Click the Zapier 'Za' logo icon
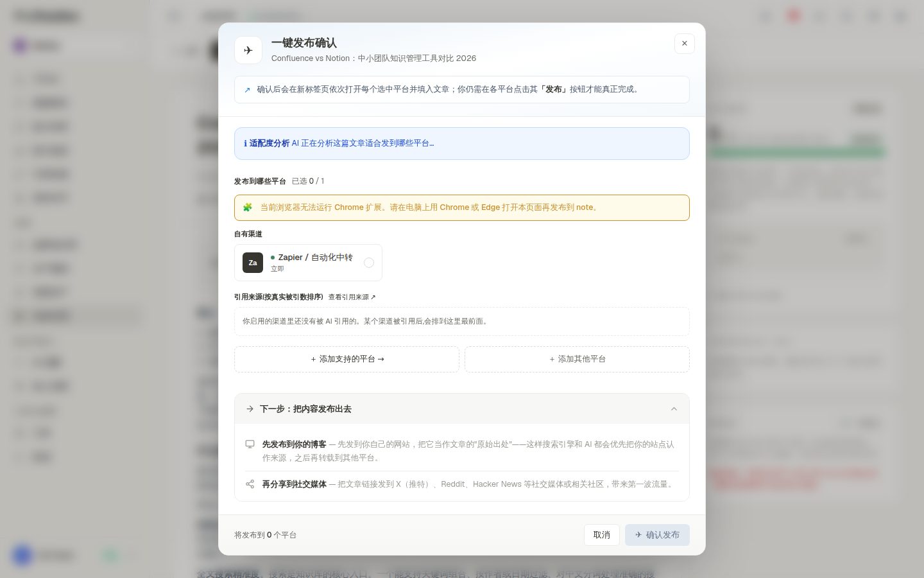Viewport: 924px width, 578px height. click(253, 263)
